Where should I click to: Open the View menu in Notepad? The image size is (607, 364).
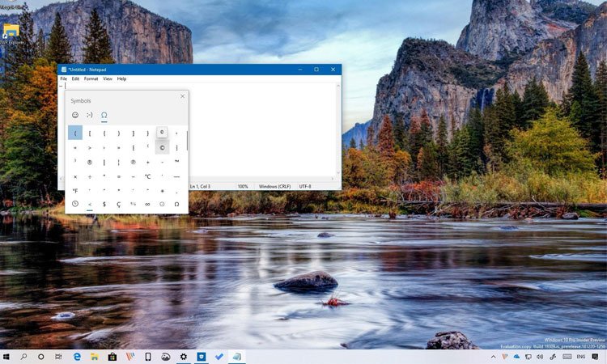[108, 78]
